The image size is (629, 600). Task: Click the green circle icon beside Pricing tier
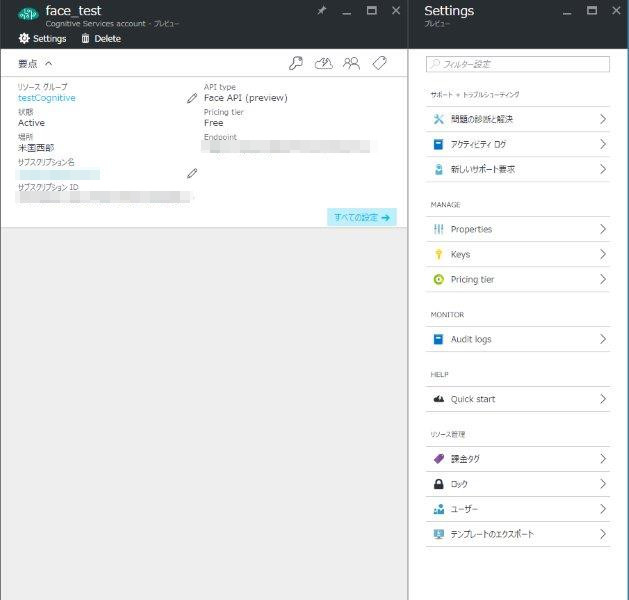tap(439, 279)
